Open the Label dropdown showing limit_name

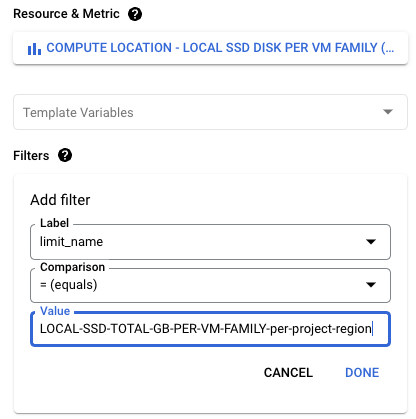tap(210, 242)
